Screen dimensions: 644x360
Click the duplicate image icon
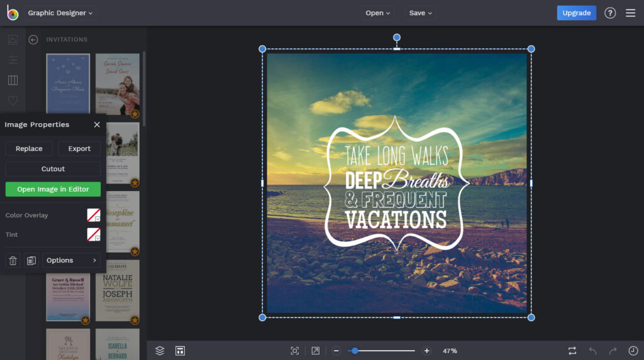[31, 260]
